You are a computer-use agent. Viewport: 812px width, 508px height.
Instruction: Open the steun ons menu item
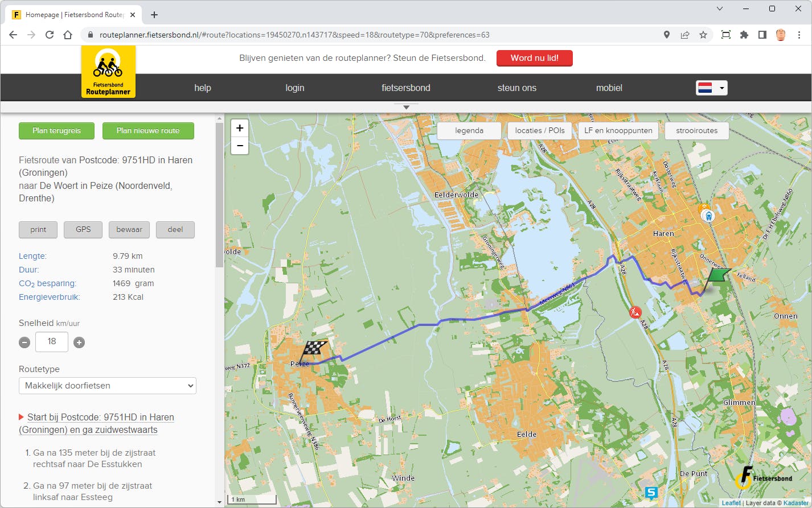(x=517, y=88)
